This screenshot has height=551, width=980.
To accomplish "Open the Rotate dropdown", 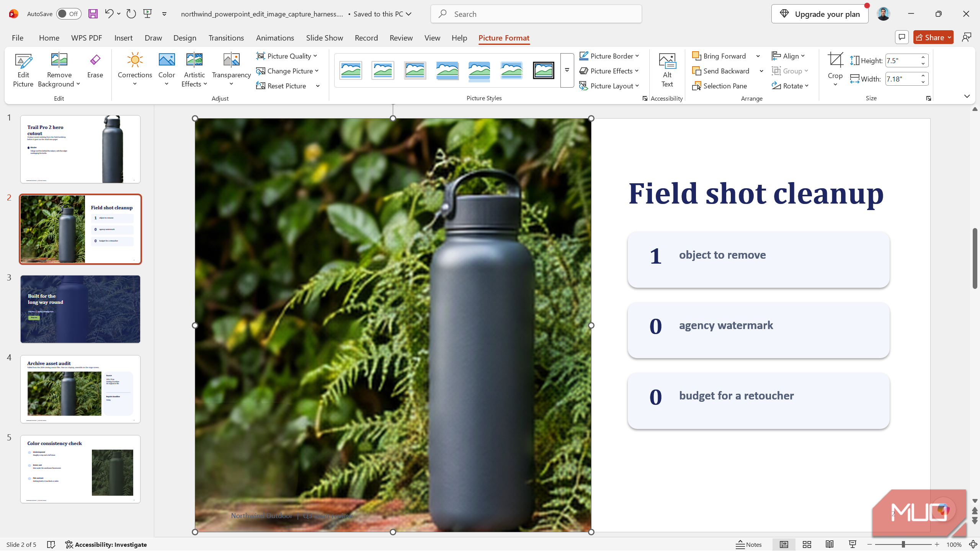I will [790, 86].
